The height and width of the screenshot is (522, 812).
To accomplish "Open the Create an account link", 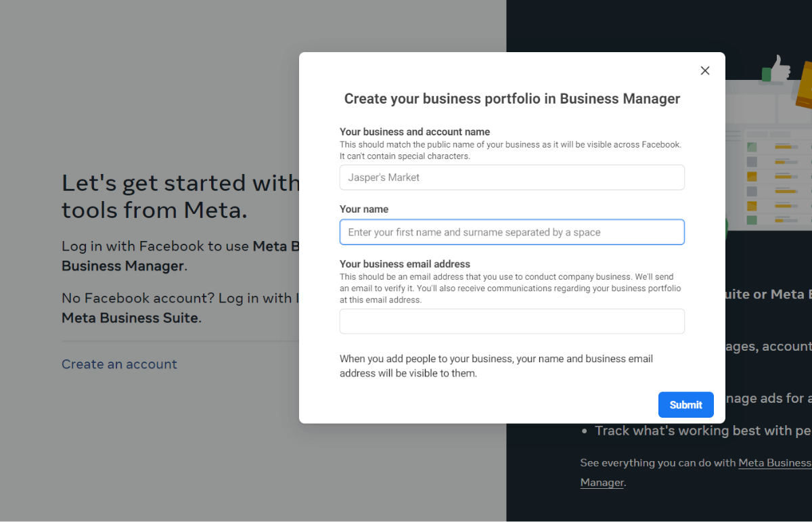I will (119, 364).
